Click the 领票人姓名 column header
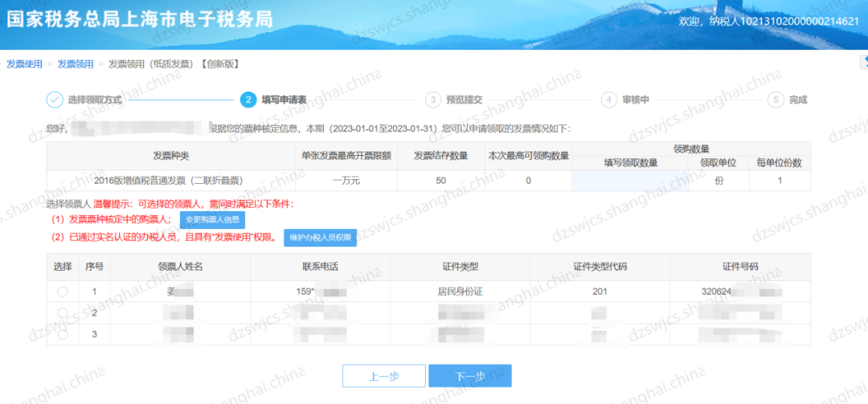The height and width of the screenshot is (404, 868). click(x=181, y=267)
